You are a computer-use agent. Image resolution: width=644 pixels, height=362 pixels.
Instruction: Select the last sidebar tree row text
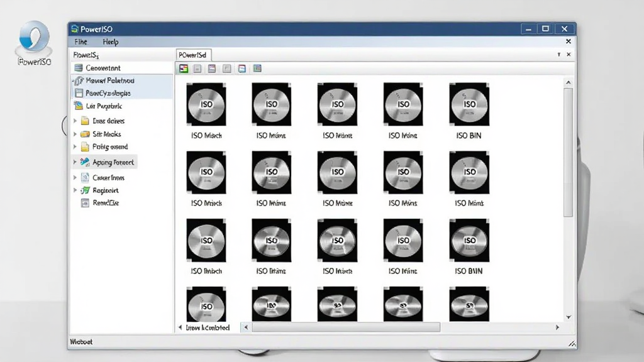(106, 203)
